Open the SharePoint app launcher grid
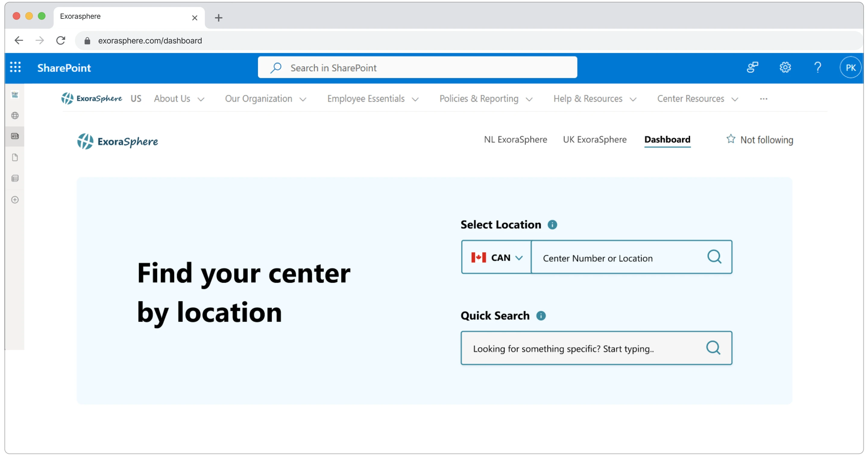The height and width of the screenshot is (458, 868). 15,68
